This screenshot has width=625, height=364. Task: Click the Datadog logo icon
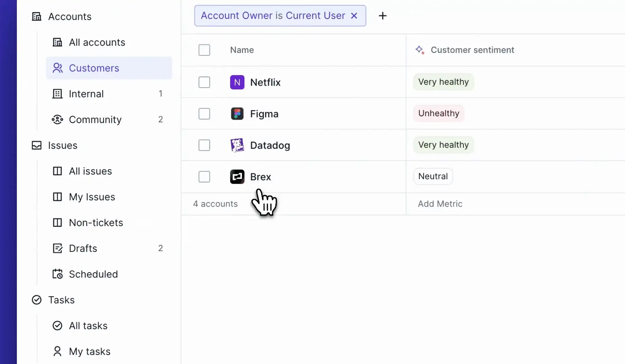[x=237, y=145]
